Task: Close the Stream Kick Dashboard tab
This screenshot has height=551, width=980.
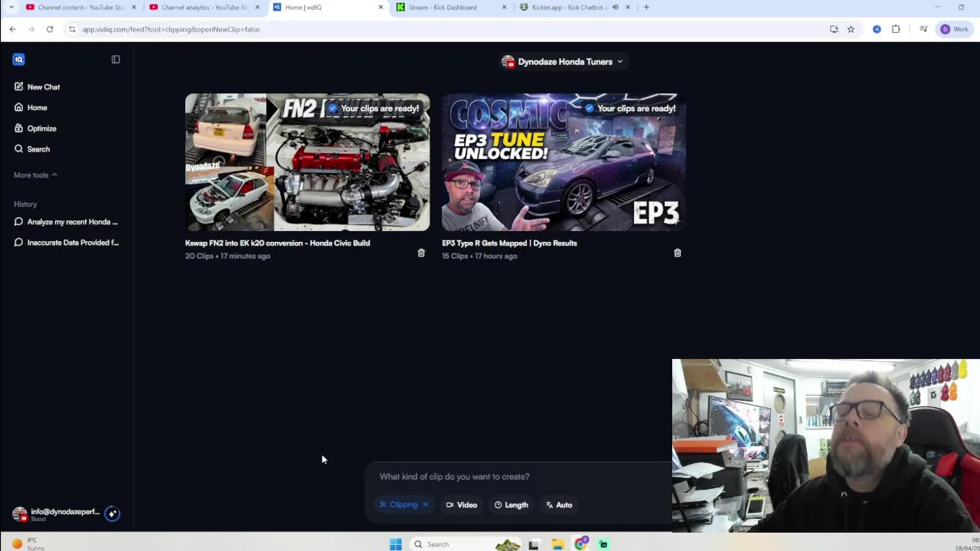Action: tap(504, 8)
